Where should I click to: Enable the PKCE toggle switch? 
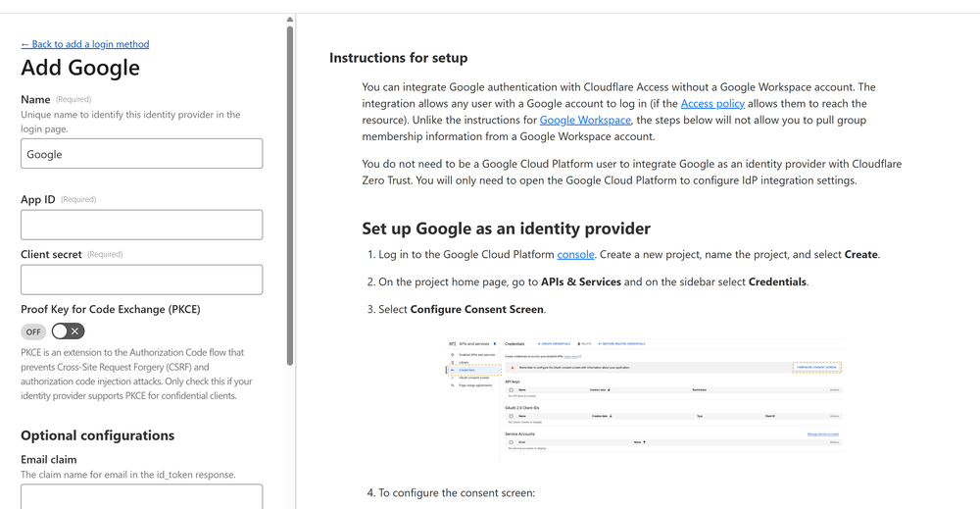[68, 331]
